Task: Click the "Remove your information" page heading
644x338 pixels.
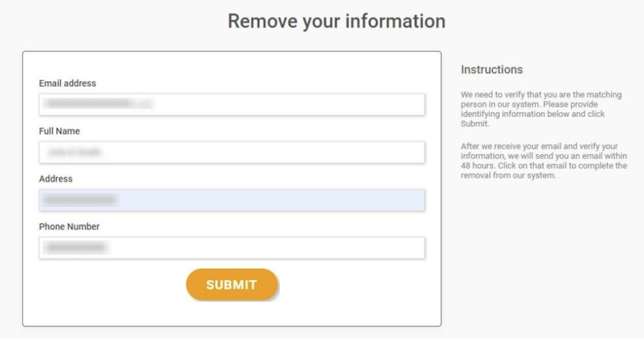Action: point(336,21)
